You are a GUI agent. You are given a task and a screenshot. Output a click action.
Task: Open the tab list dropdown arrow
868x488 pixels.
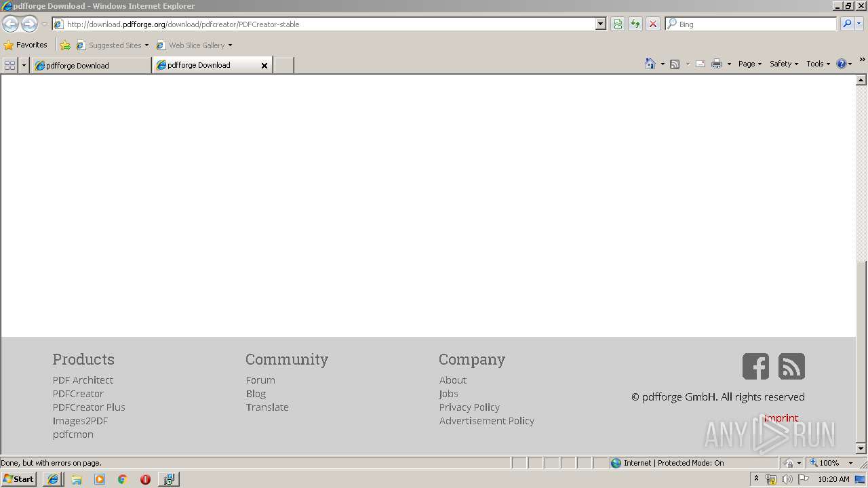(24, 65)
